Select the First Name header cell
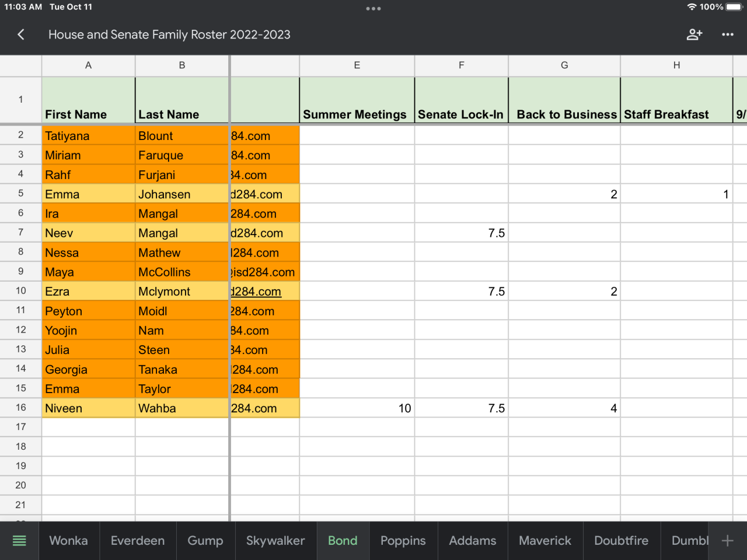Image resolution: width=747 pixels, height=560 pixels. coord(88,100)
